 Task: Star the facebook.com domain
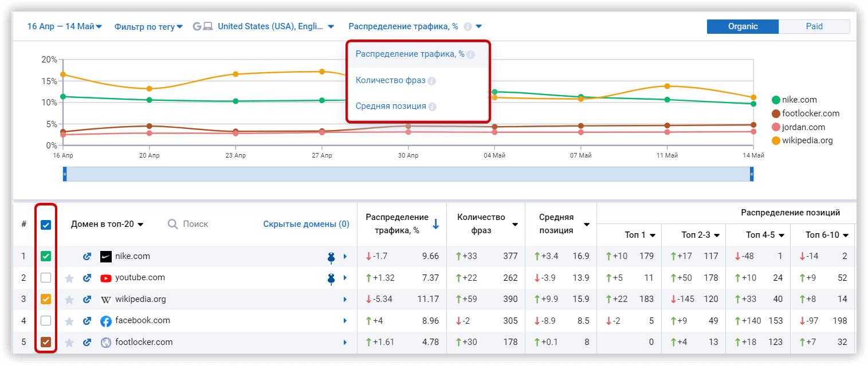tap(69, 320)
